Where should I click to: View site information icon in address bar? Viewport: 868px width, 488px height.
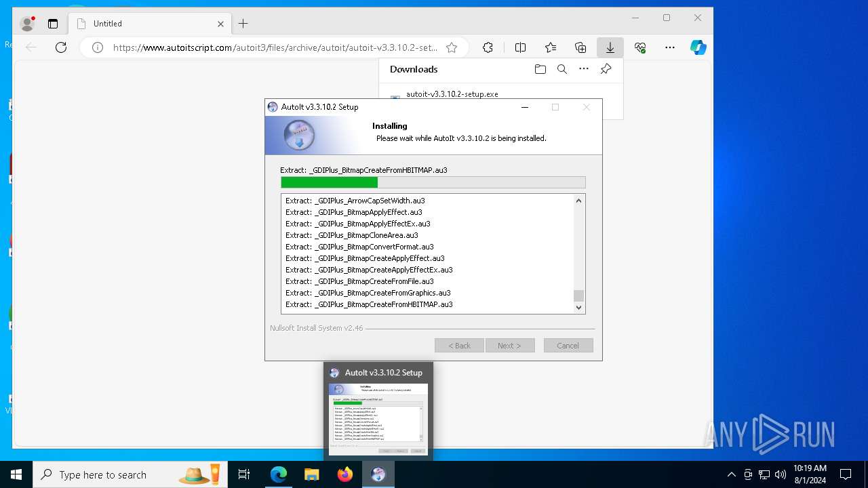[97, 47]
